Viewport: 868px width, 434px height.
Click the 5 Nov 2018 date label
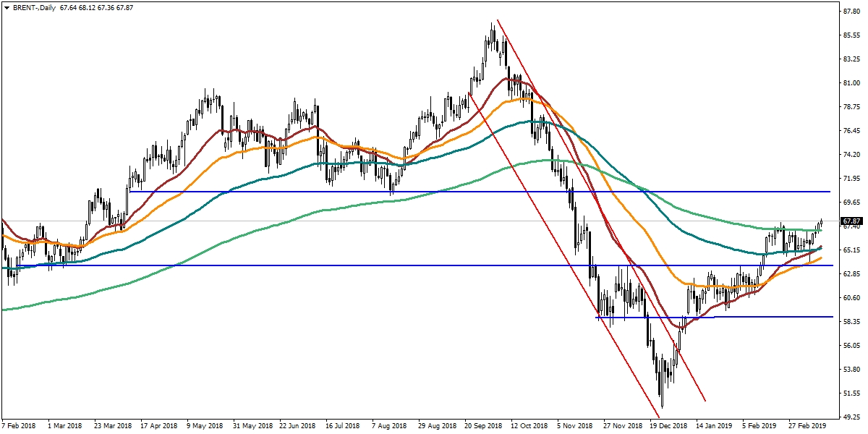576,427
